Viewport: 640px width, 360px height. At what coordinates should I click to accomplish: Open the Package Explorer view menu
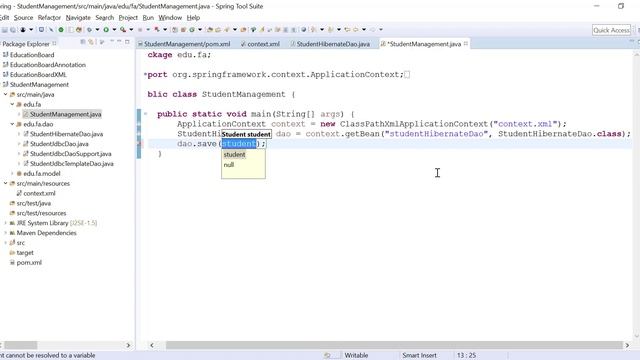pos(102,42)
